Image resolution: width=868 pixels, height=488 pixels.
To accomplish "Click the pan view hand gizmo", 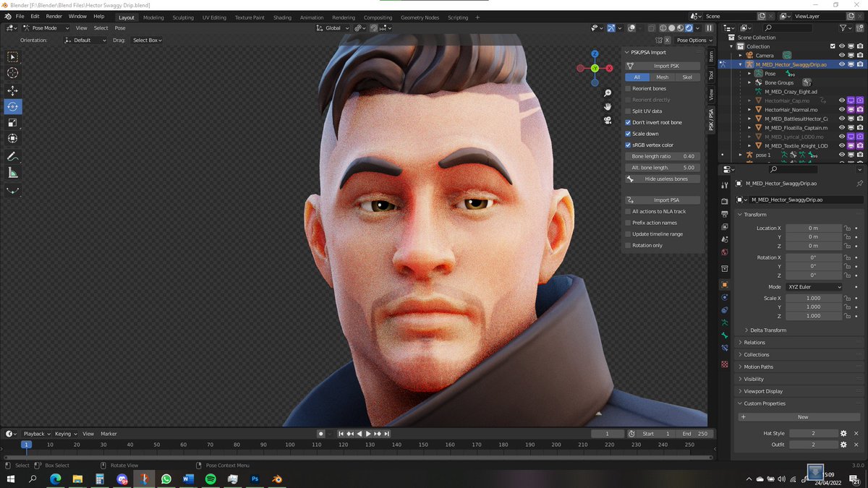I will 608,106.
